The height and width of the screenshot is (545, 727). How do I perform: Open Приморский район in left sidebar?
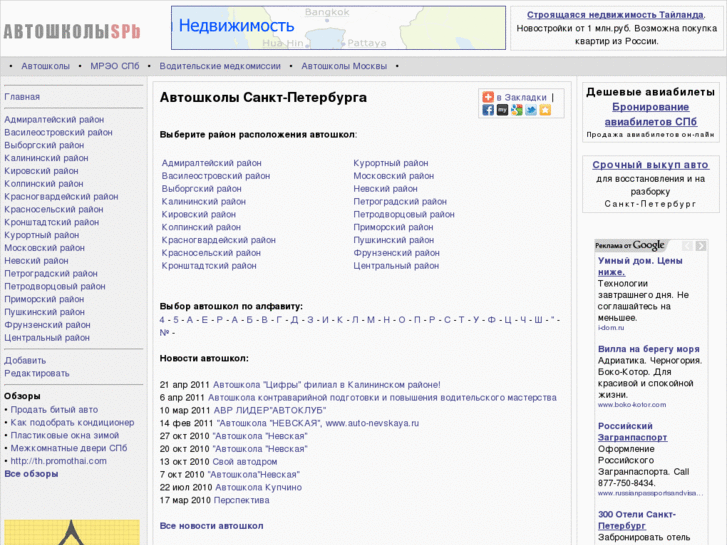click(44, 299)
